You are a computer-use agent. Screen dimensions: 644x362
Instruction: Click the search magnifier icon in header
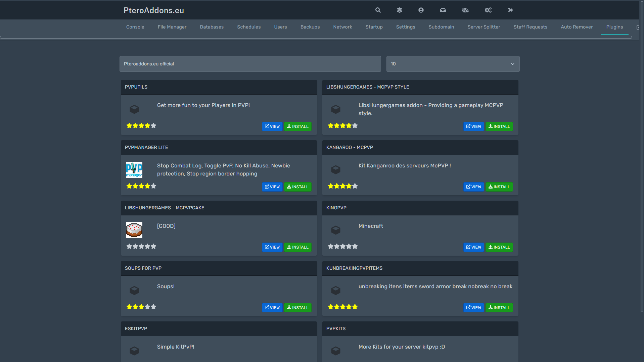[x=378, y=10]
